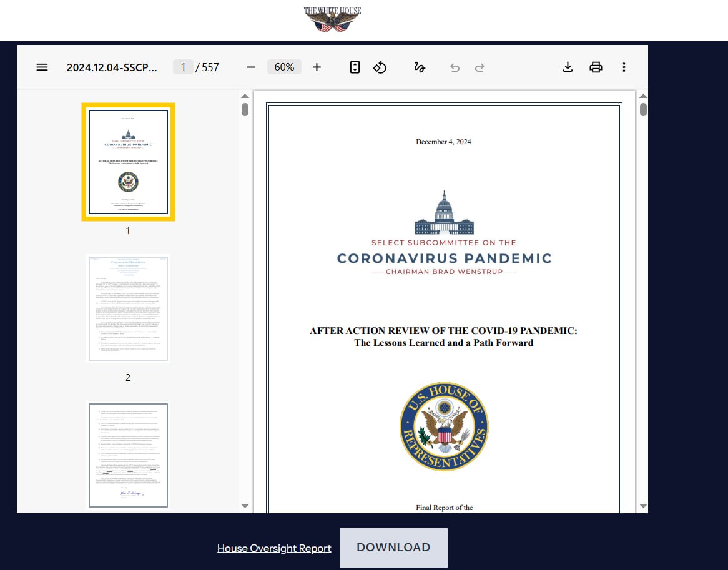The image size is (728, 570).
Task: Click document view scroll down arrow
Action: [643, 506]
